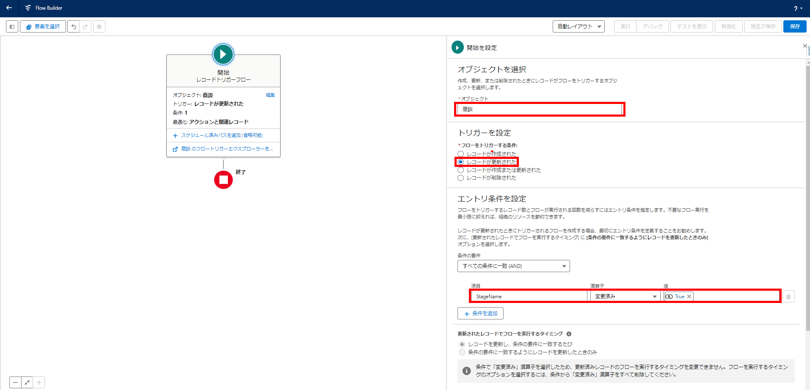
Task: Open the help question mark menu
Action: tap(798, 8)
